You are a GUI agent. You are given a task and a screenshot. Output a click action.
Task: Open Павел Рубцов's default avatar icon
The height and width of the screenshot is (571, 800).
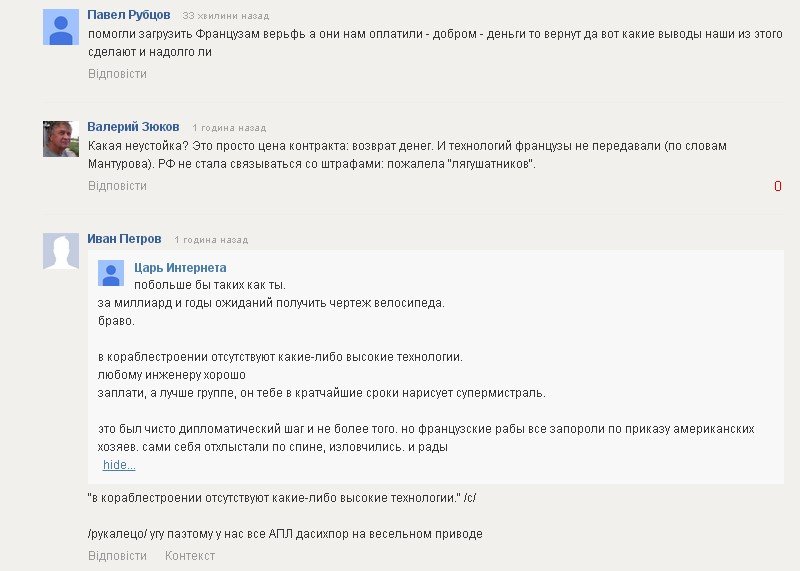pyautogui.click(x=61, y=27)
